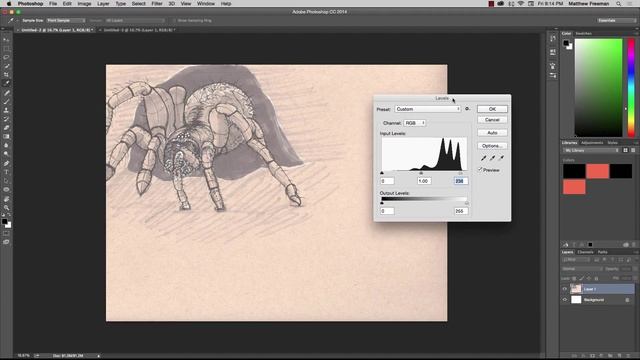The height and width of the screenshot is (360, 640).
Task: Click the output levels white slider
Action: pyautogui.click(x=467, y=203)
